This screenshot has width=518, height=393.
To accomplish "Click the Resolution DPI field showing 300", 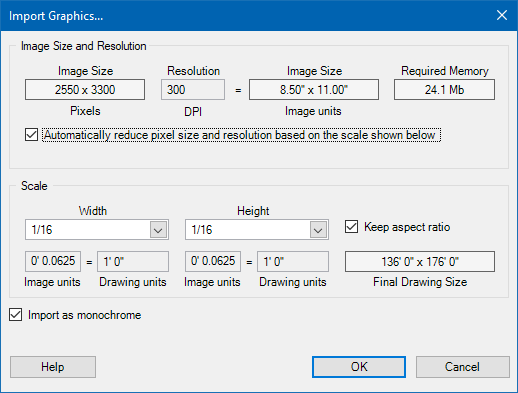I will (x=193, y=90).
